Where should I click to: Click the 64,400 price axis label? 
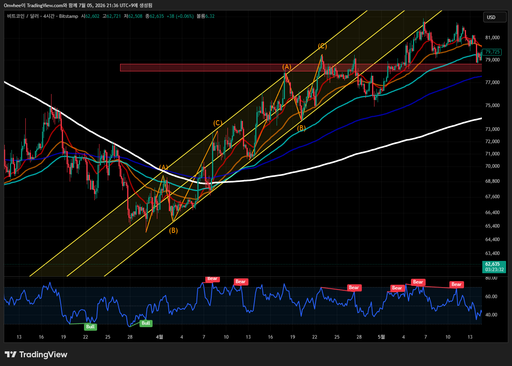coord(492,239)
